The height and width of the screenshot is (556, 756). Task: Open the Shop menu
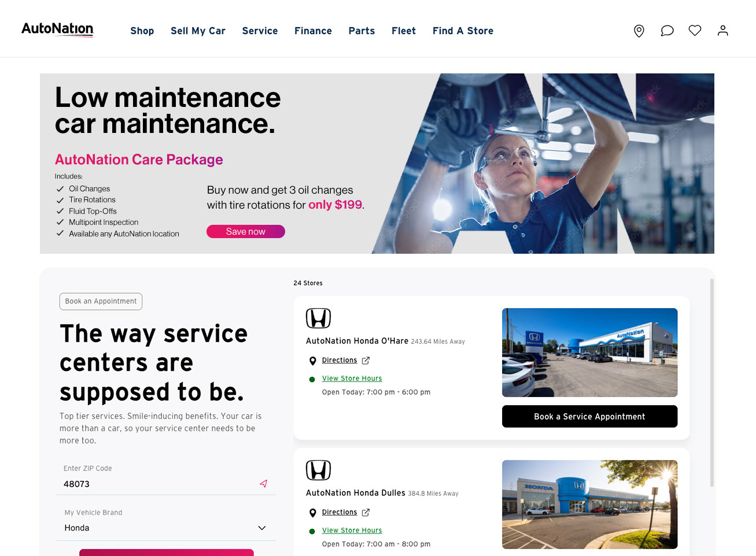[142, 31]
